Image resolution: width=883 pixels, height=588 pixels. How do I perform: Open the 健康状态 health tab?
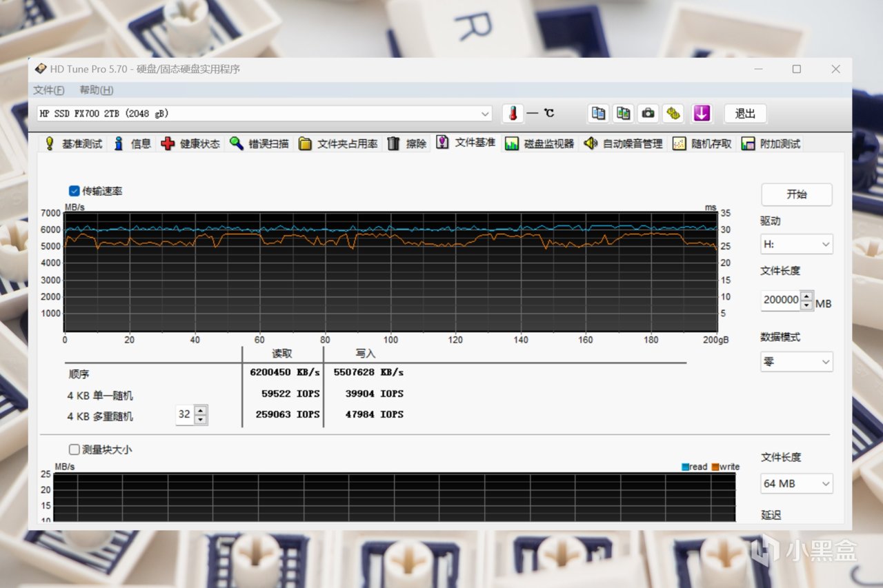click(x=190, y=143)
